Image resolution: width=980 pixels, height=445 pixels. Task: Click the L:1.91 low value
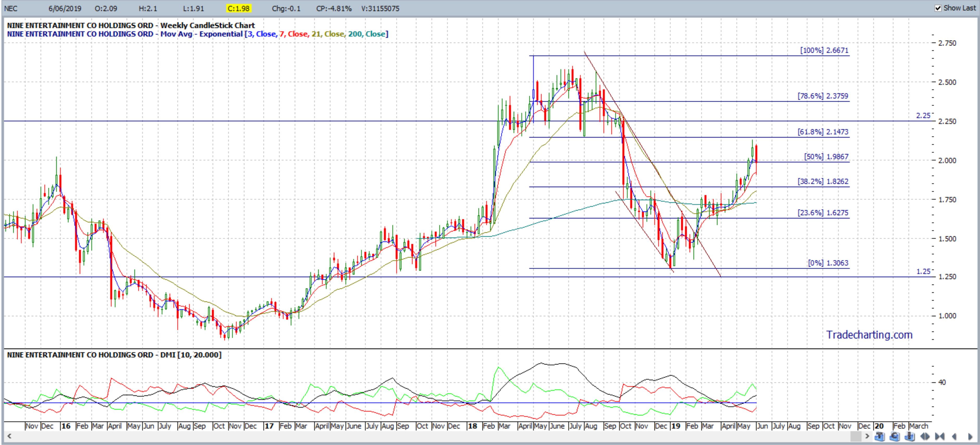click(x=193, y=8)
